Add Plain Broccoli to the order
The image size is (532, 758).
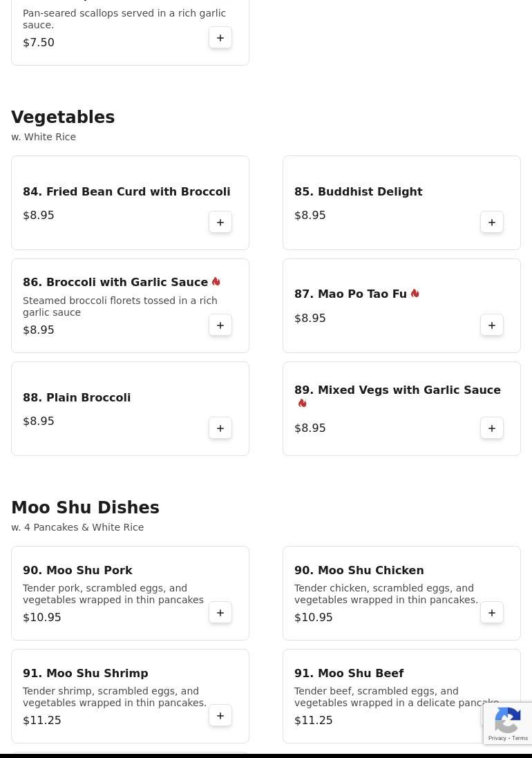point(220,428)
